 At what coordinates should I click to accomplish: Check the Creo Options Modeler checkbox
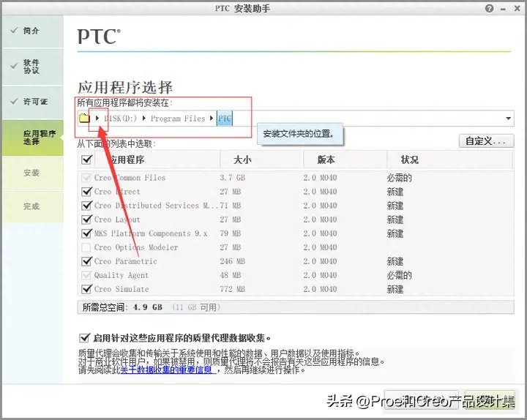86,247
